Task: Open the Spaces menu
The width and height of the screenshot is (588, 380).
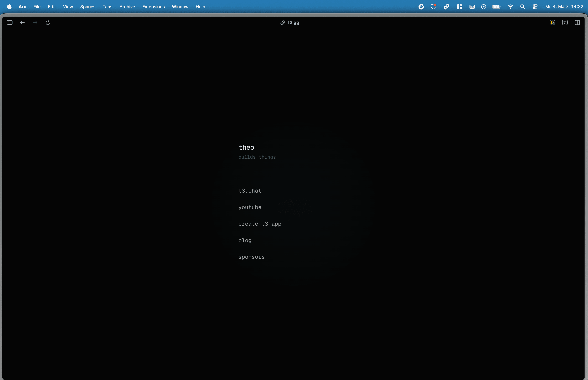Action: pyautogui.click(x=87, y=7)
